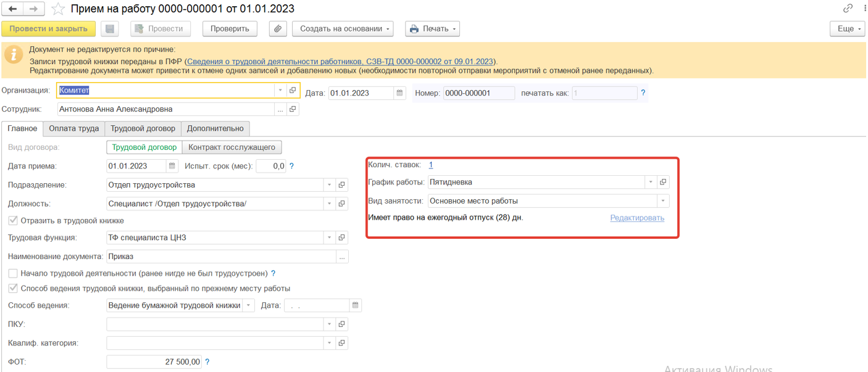Toggle 'Способ ведения трудовой книжки' checkbox
The height and width of the screenshot is (372, 868).
click(x=13, y=288)
